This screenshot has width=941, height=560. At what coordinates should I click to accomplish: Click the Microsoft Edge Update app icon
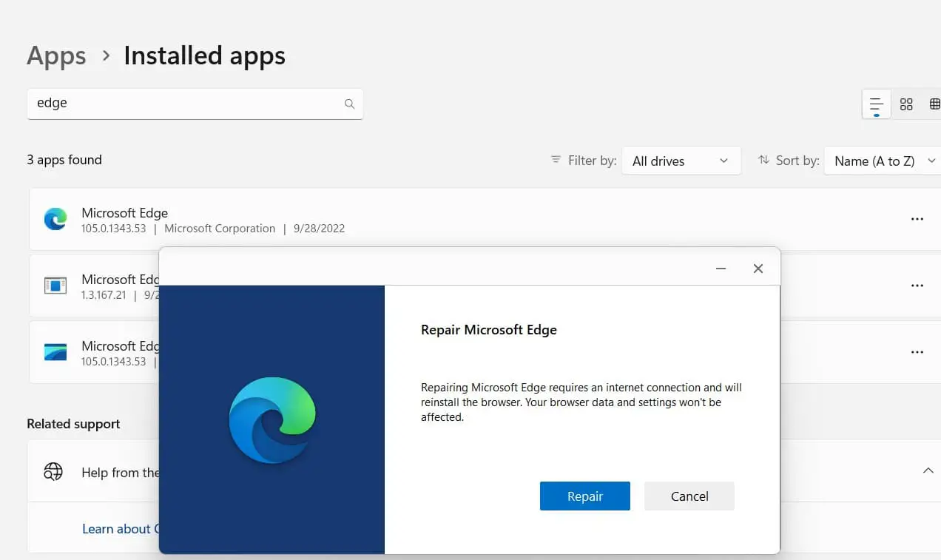coord(55,286)
